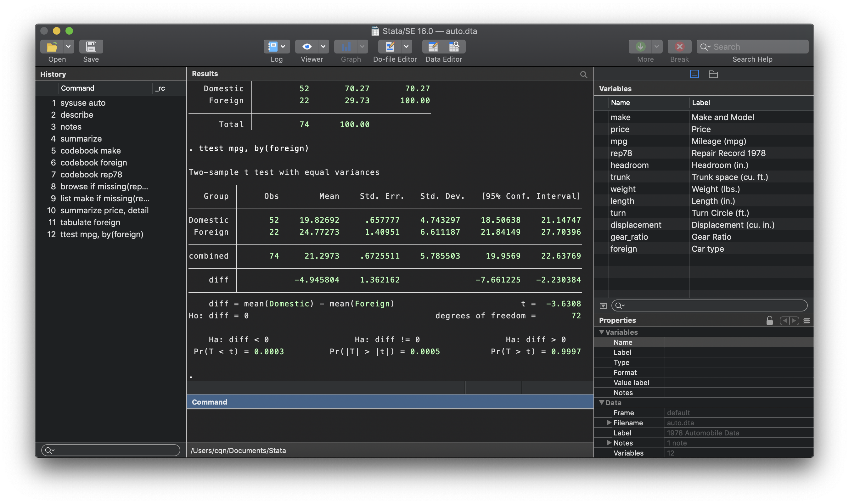Show the variables list view icon

(694, 74)
